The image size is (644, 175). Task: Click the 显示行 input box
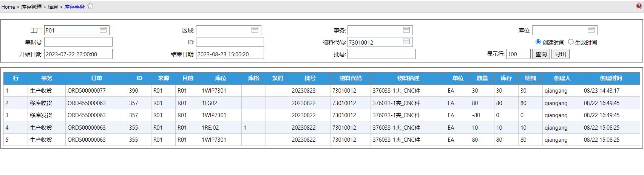click(518, 54)
